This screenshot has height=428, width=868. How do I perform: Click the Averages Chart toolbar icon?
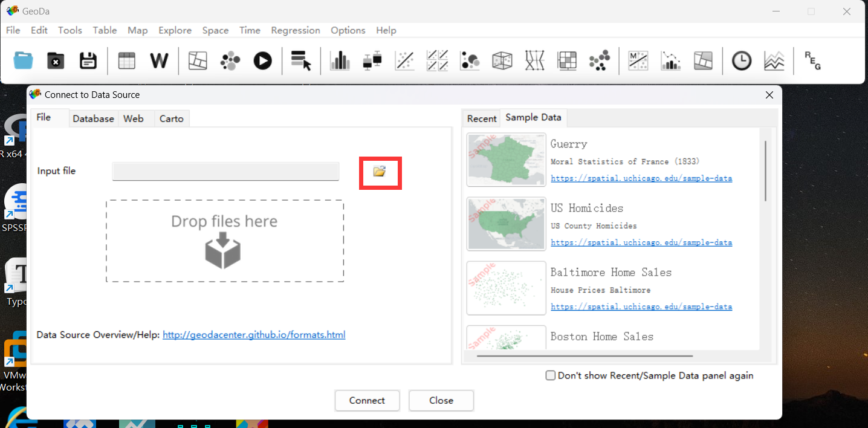point(774,60)
